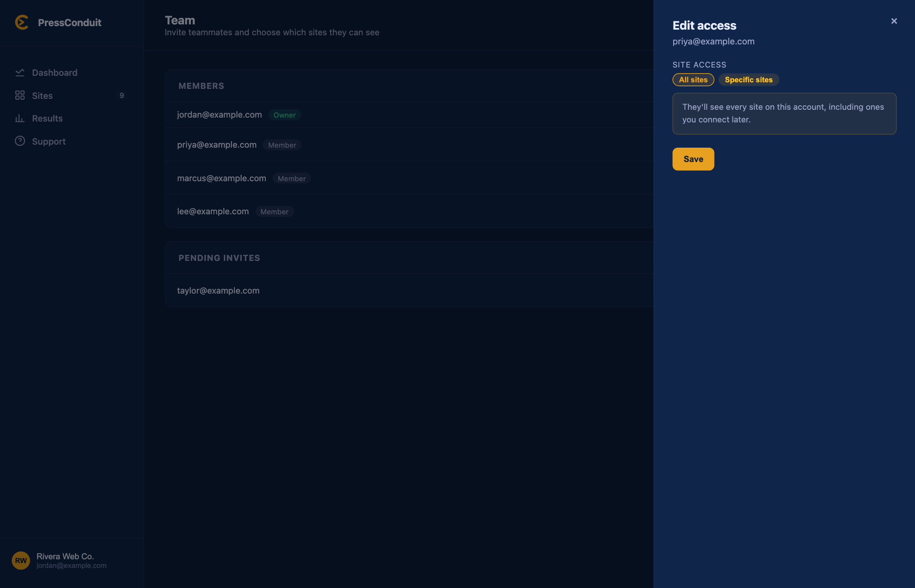Image resolution: width=915 pixels, height=588 pixels.
Task: Click the Team page title
Action: pos(180,20)
